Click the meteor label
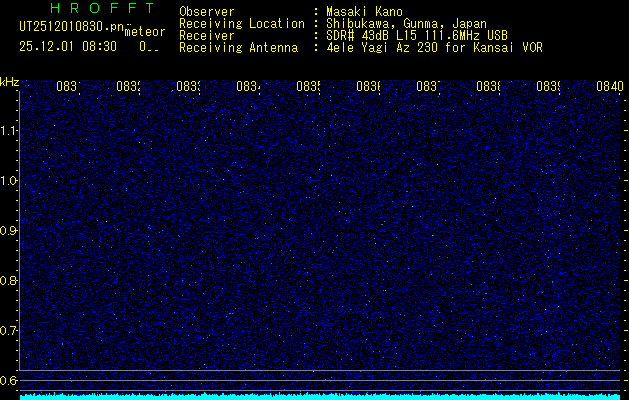 144,32
